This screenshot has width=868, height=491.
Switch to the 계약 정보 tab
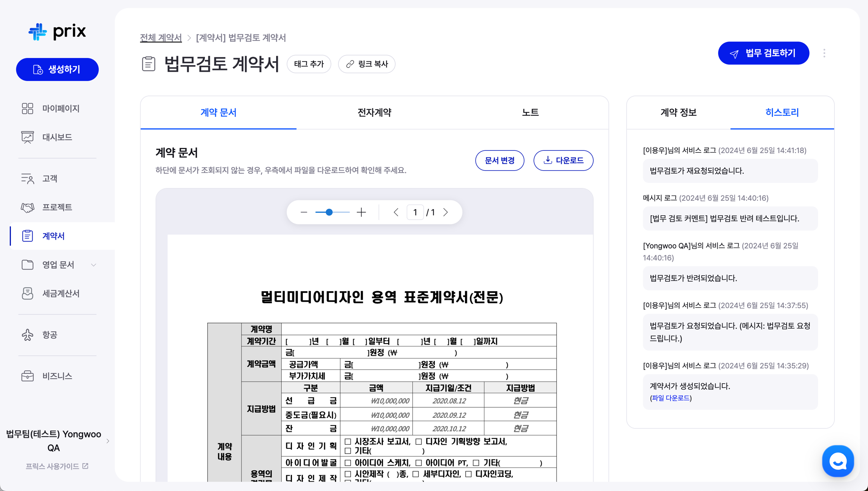[x=678, y=112]
